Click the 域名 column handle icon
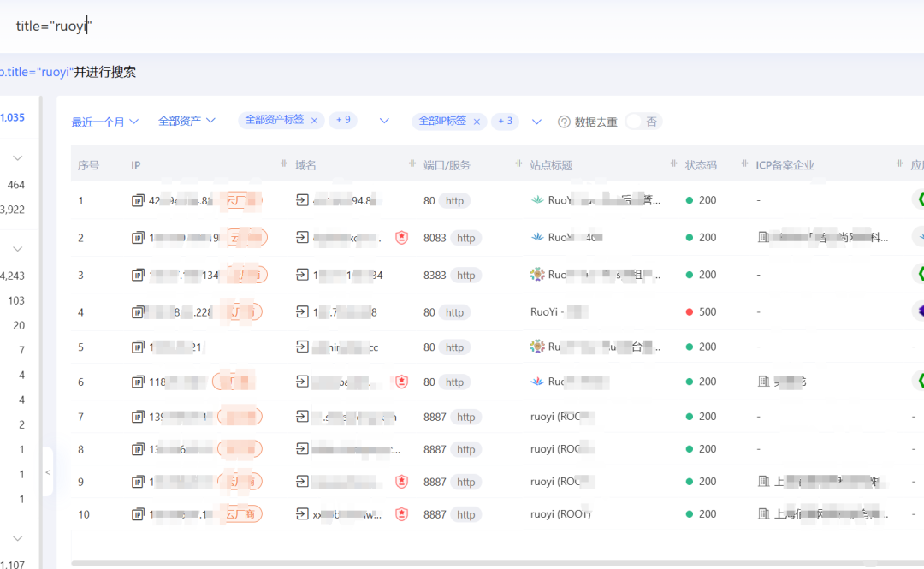Screen dimensions: 924x569 pos(412,163)
